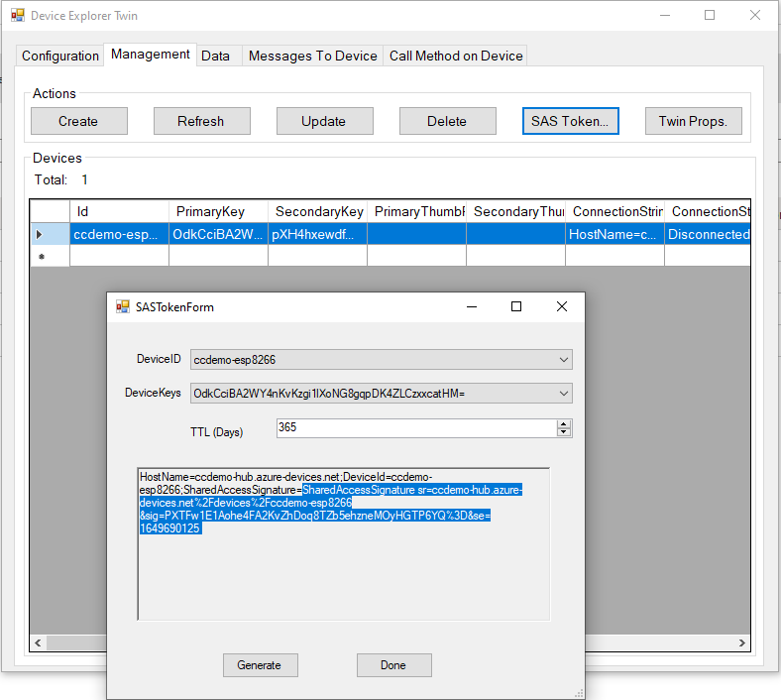781x700 pixels.
Task: Select the HostName=c... connection string cell
Action: click(x=614, y=234)
